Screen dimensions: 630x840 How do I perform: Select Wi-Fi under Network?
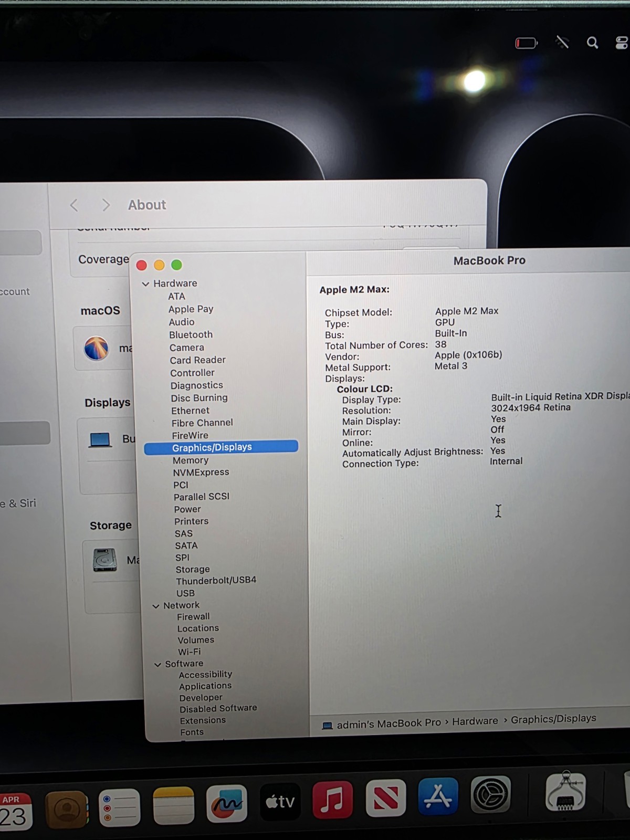point(189,652)
